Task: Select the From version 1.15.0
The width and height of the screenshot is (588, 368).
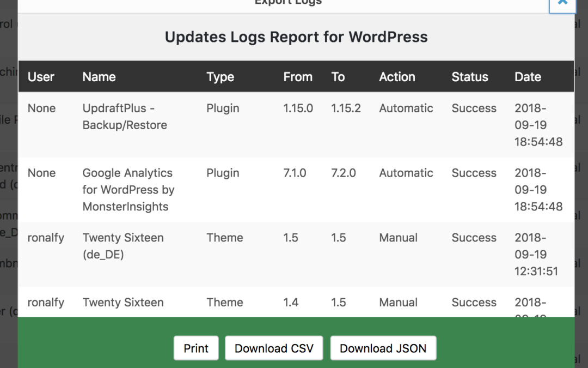Action: (x=298, y=108)
